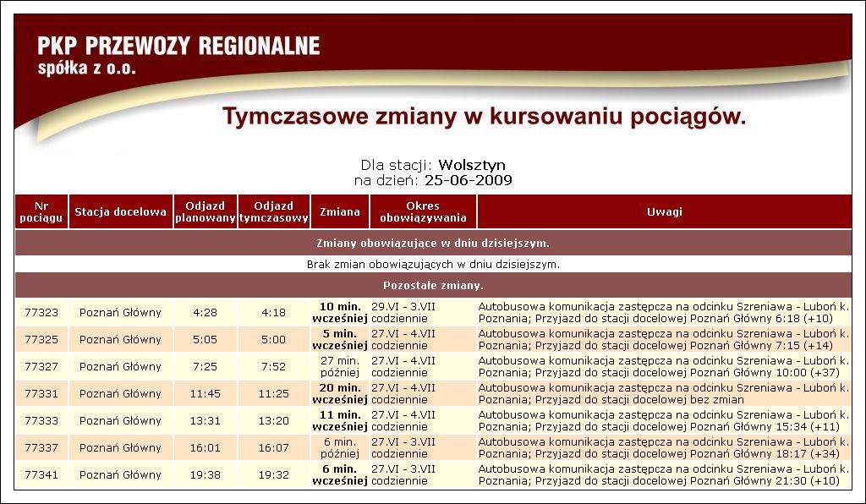Click the 'Stacja docelowa' column header
Viewport: 866px width, 504px height.
[120, 211]
